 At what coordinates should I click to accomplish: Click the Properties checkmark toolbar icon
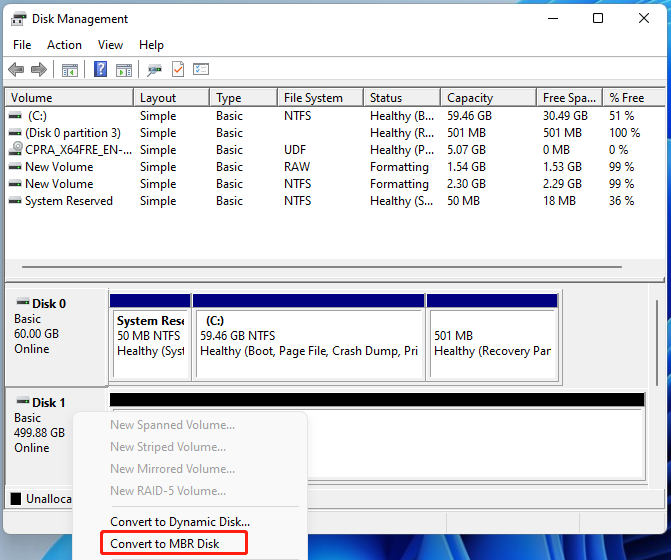[x=178, y=69]
